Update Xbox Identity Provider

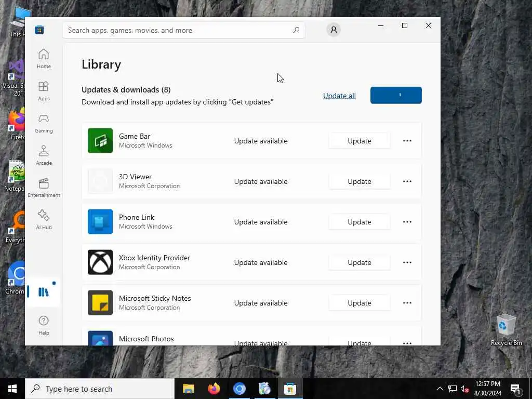(x=360, y=262)
